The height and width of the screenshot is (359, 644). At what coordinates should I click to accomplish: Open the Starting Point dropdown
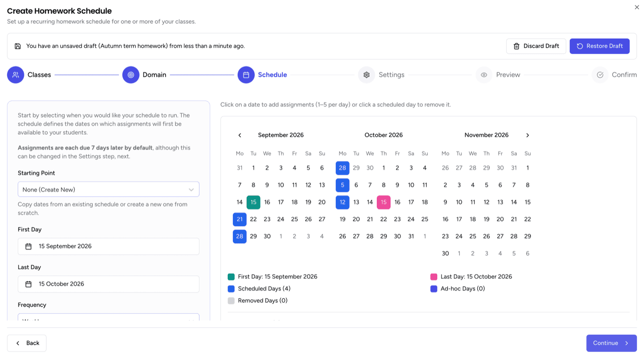point(109,189)
